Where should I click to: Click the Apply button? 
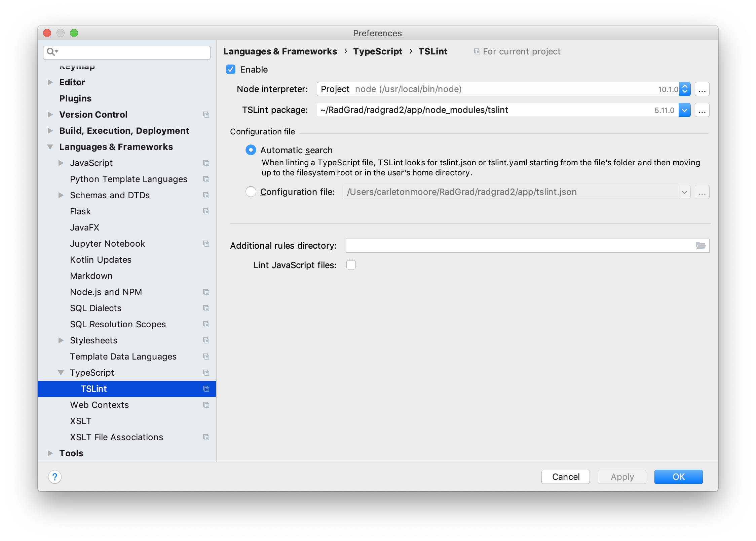[x=622, y=476]
